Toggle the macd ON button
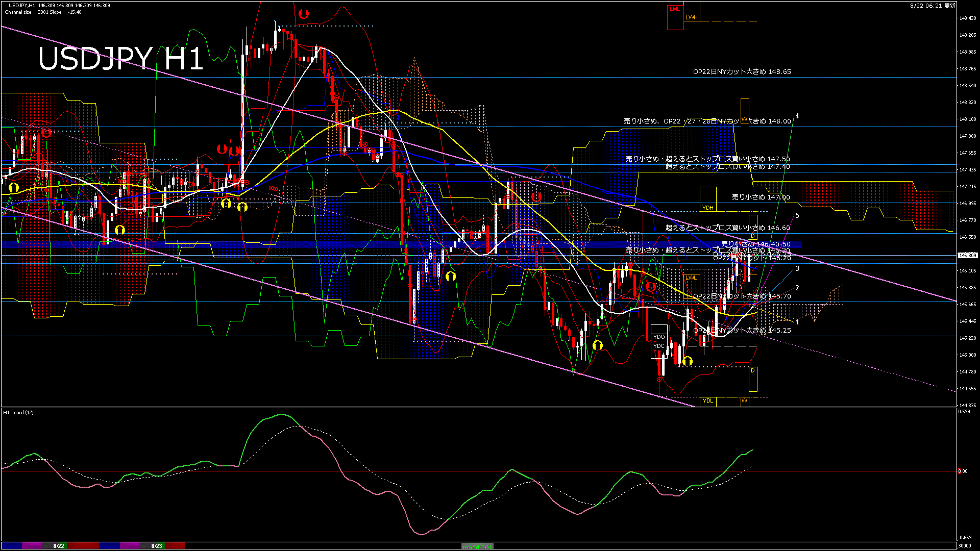The image size is (980, 551). tap(477, 546)
